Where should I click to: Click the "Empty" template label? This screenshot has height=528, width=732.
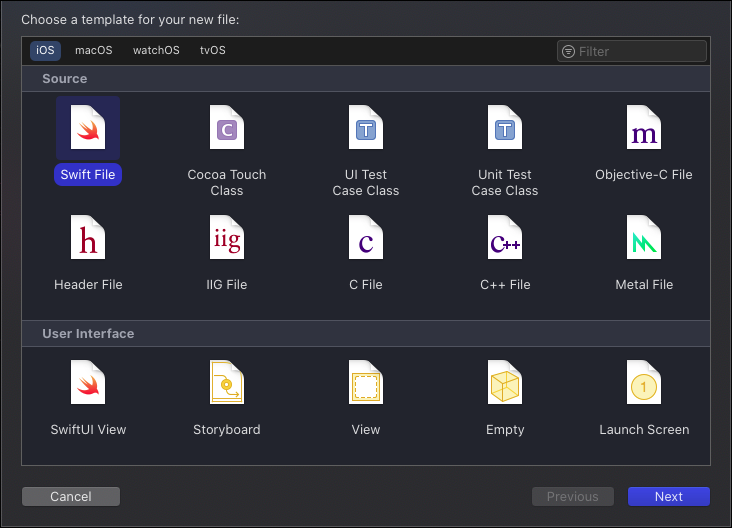(x=505, y=429)
